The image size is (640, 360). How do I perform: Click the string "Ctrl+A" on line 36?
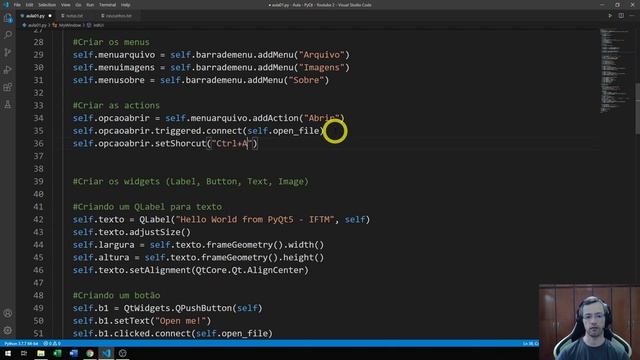tap(232, 143)
